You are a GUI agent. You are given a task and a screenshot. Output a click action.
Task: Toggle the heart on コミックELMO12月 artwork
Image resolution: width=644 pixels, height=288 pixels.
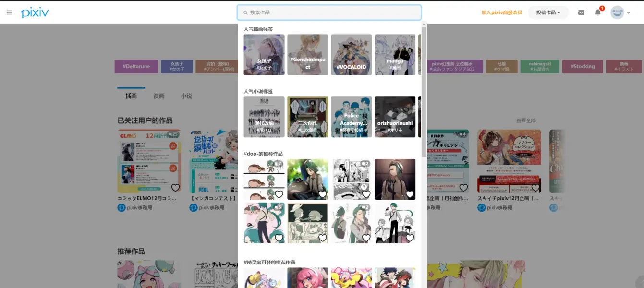pyautogui.click(x=175, y=188)
